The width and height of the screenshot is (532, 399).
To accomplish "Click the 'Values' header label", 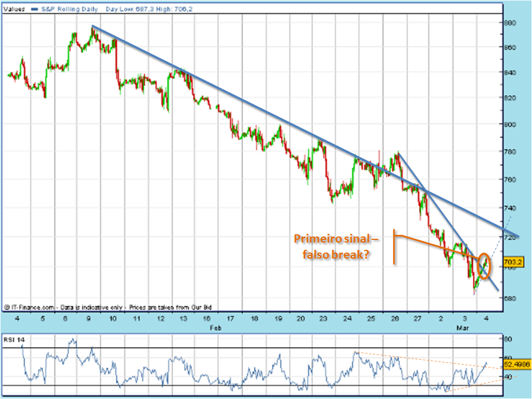I will click(14, 9).
